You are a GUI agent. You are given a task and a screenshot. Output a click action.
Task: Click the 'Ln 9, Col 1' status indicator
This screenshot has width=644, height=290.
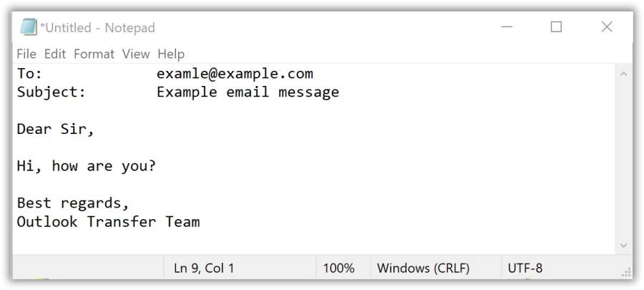tap(204, 269)
